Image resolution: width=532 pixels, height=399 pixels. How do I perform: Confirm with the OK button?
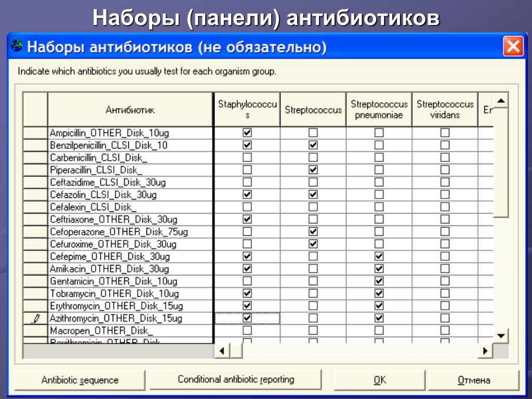coord(380,380)
